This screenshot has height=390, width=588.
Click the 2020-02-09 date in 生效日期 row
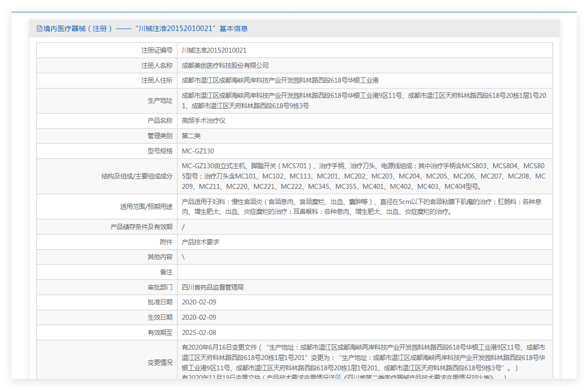[x=199, y=318]
